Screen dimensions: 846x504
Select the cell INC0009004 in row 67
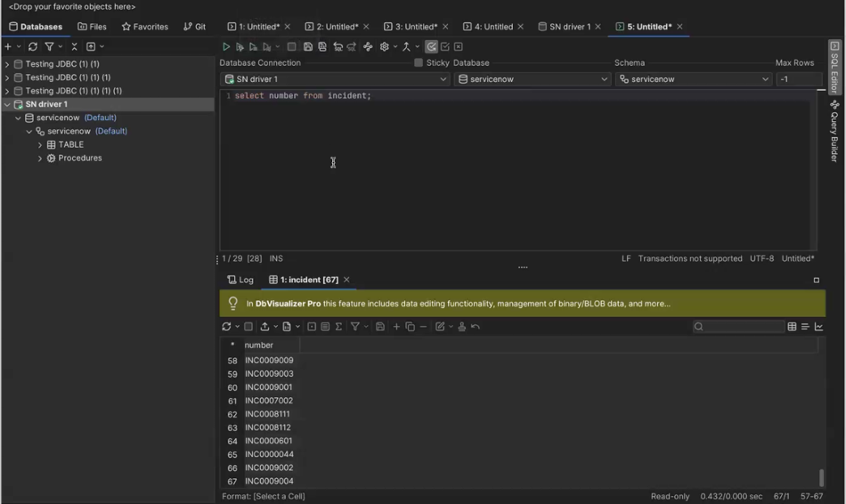click(269, 481)
